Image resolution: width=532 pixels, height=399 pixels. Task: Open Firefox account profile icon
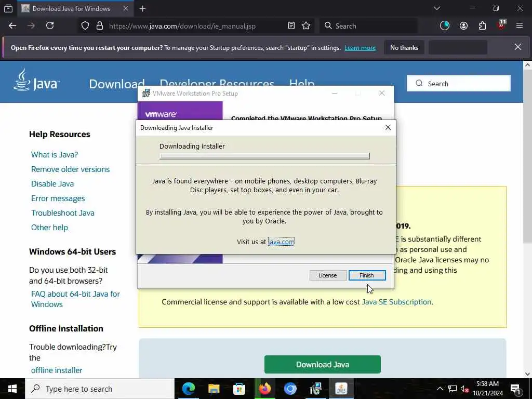463,26
